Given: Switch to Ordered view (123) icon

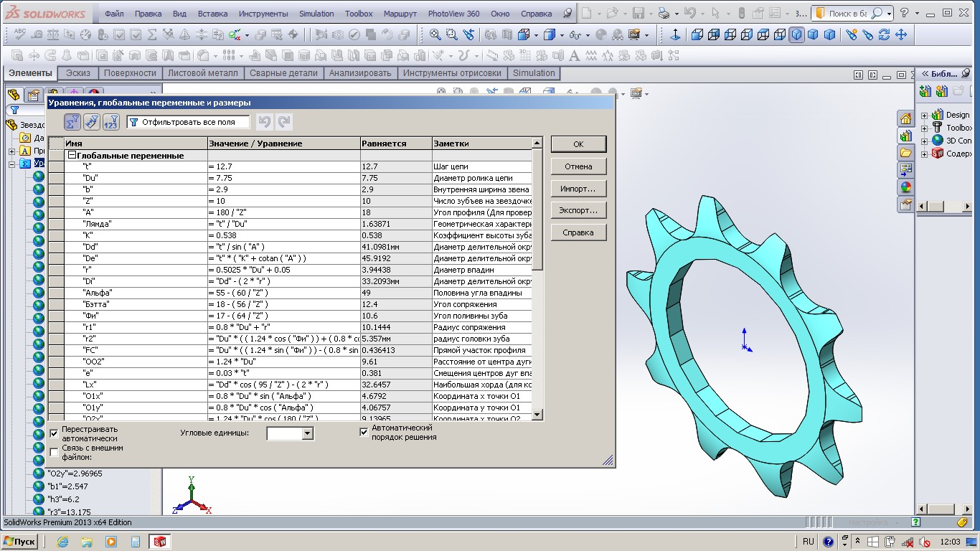Looking at the screenshot, I should click(x=110, y=122).
